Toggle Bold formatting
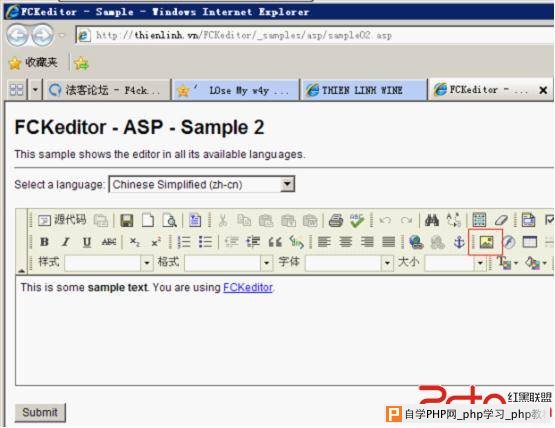This screenshot has height=428, width=555. [44, 242]
